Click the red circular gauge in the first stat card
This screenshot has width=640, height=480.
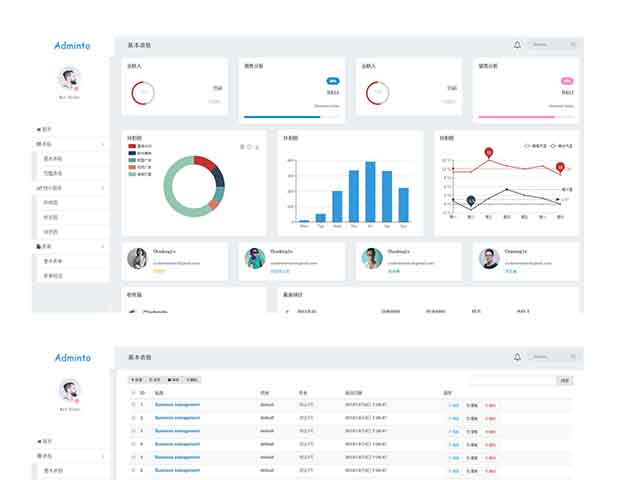pyautogui.click(x=143, y=93)
